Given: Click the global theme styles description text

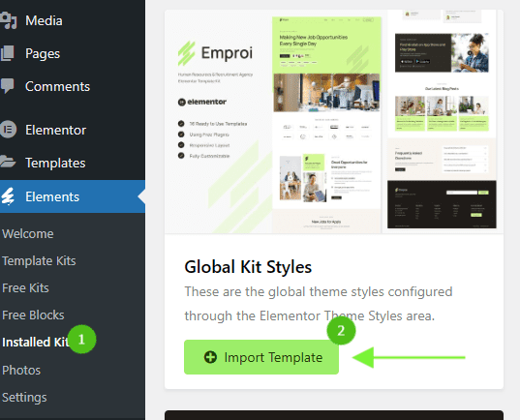Looking at the screenshot, I should 319,304.
